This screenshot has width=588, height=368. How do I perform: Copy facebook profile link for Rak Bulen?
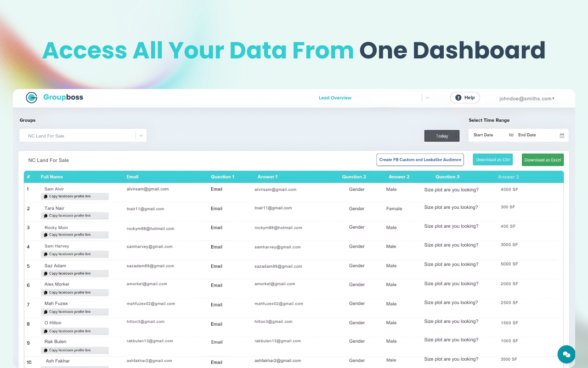74,350
